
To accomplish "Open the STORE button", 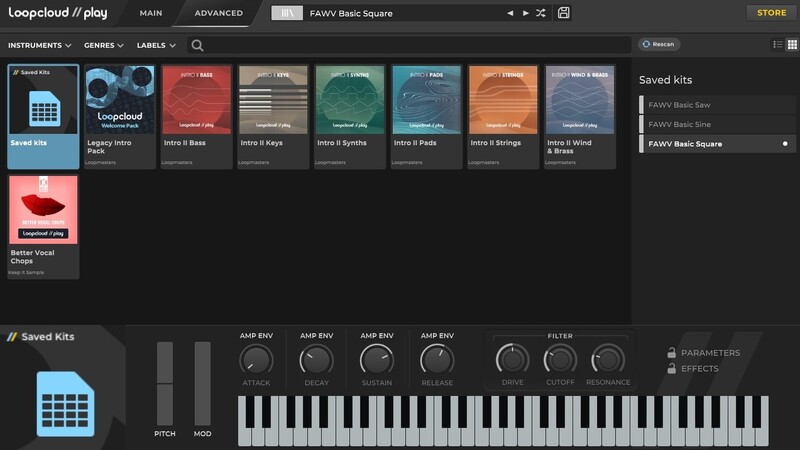I will tap(771, 13).
